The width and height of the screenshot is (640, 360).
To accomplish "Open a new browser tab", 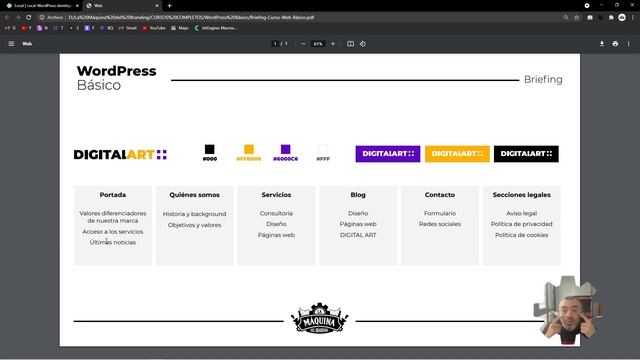I will point(169,6).
